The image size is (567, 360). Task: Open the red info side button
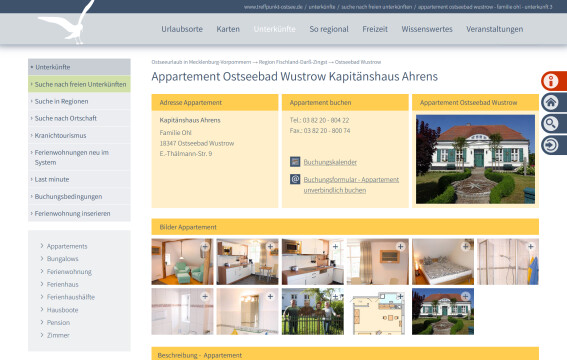[554, 81]
